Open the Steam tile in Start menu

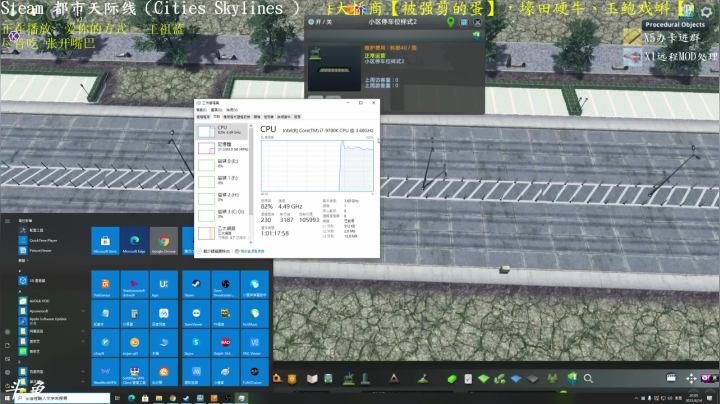coord(196,285)
